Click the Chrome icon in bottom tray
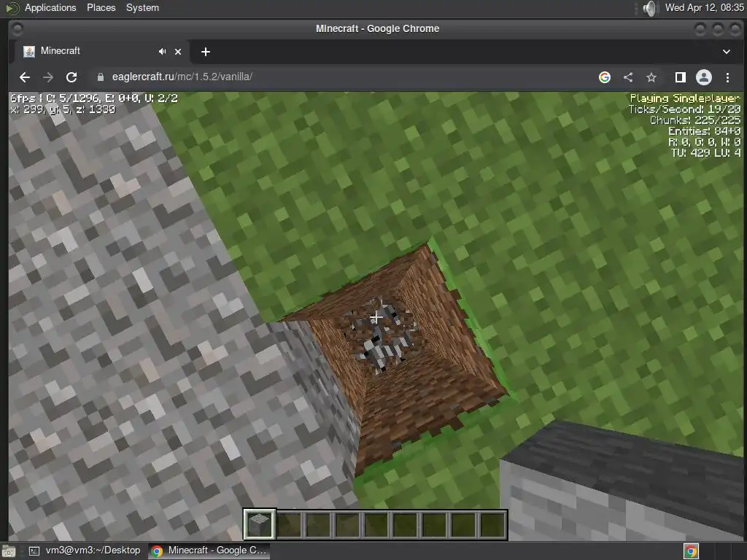Viewport: 747px width, 560px height. (x=691, y=551)
